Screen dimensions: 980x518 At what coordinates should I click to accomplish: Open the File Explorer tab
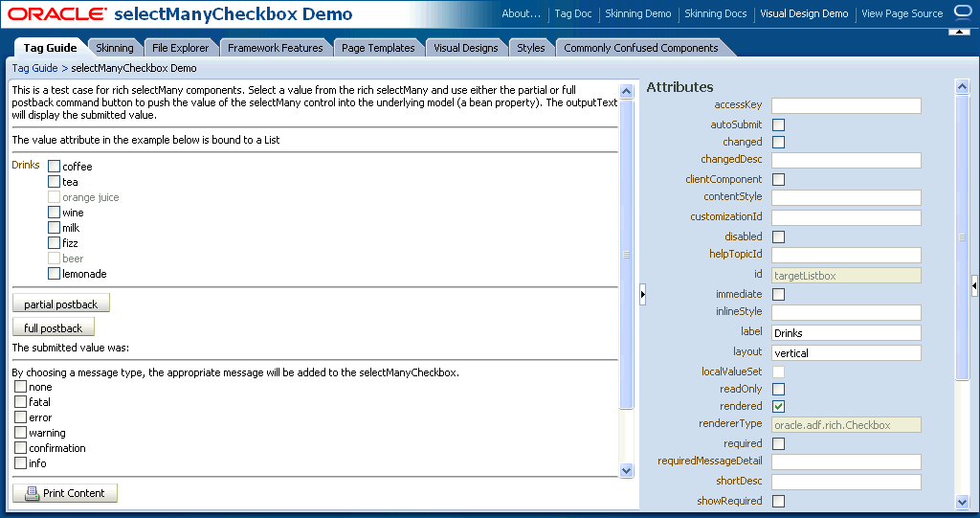pyautogui.click(x=181, y=48)
